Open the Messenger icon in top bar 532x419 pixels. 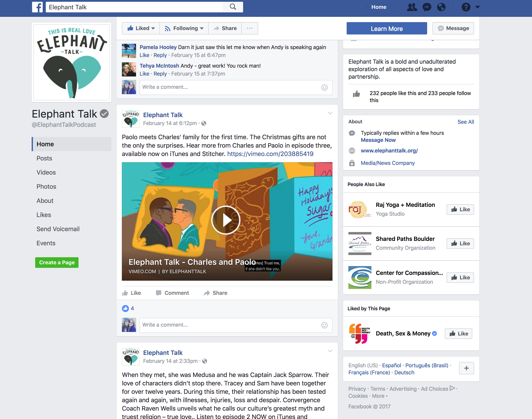427,7
